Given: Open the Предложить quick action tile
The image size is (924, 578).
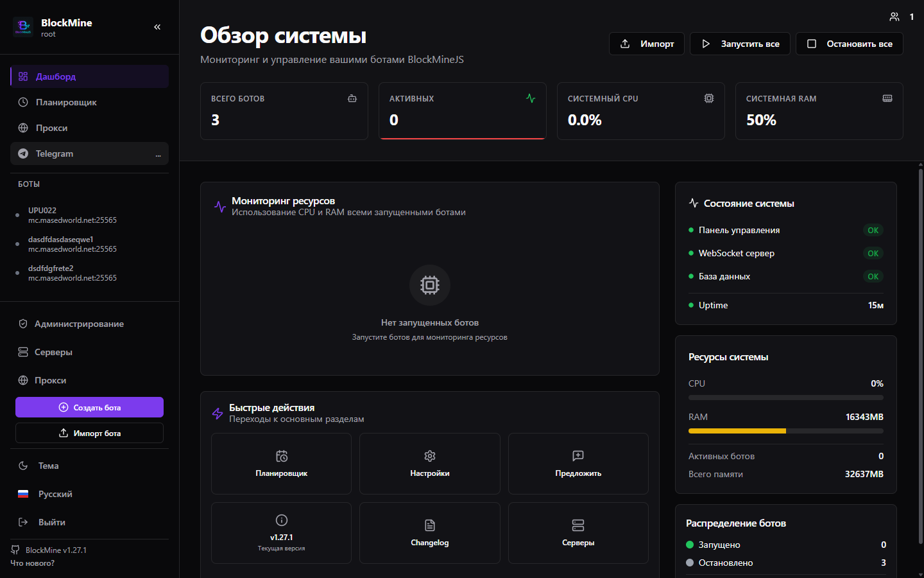Looking at the screenshot, I should [x=578, y=464].
